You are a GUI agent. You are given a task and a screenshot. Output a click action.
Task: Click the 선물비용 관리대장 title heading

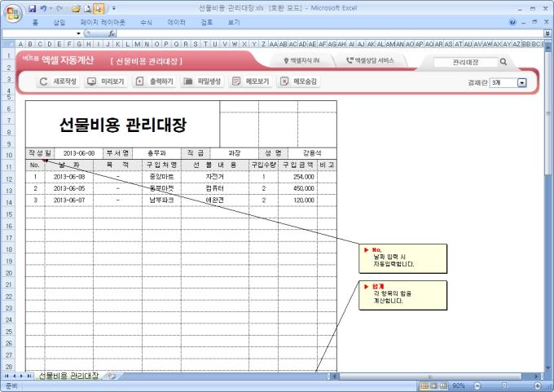pos(122,125)
